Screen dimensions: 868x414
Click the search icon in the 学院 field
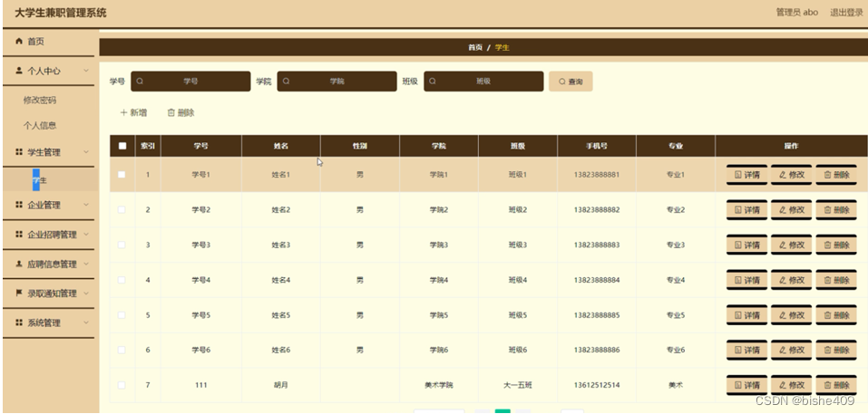[286, 82]
